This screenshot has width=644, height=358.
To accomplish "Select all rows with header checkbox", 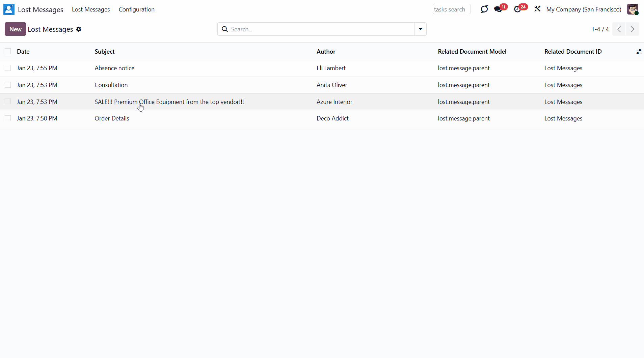I will click(x=8, y=51).
